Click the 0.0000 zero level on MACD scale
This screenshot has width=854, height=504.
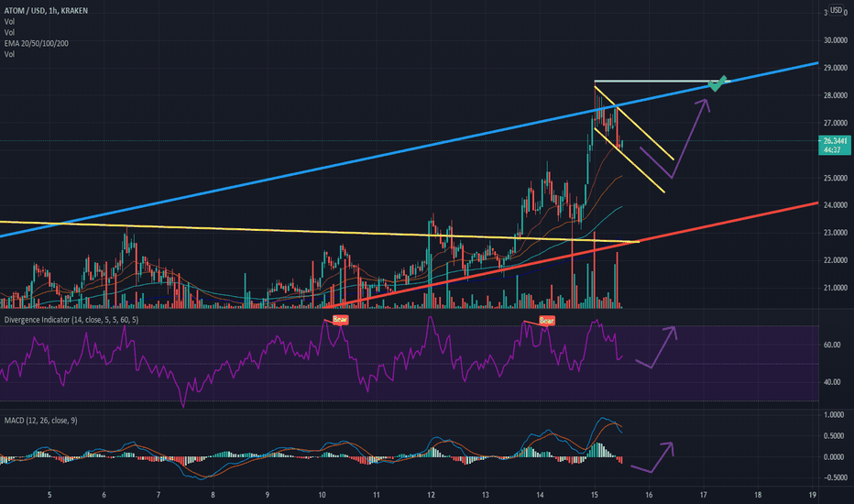pyautogui.click(x=834, y=457)
